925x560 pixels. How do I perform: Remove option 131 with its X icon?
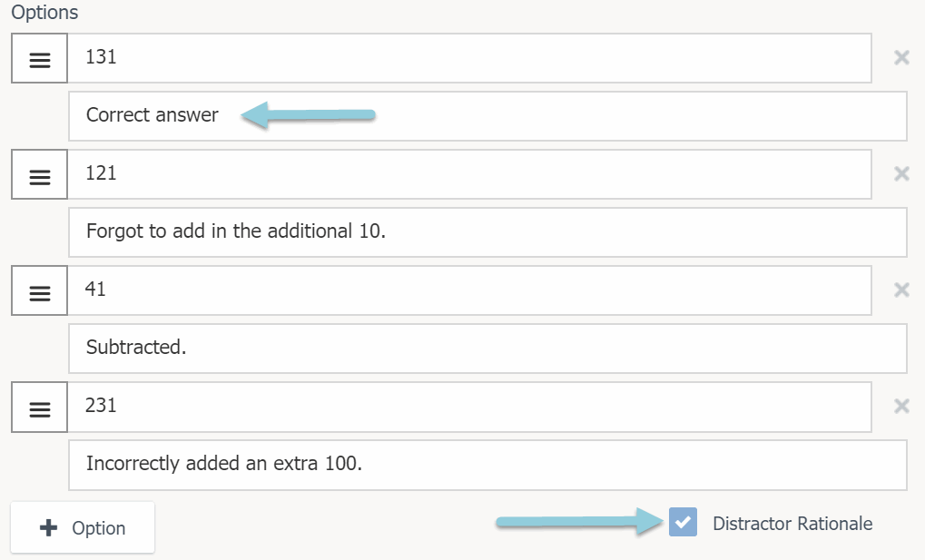(x=901, y=58)
